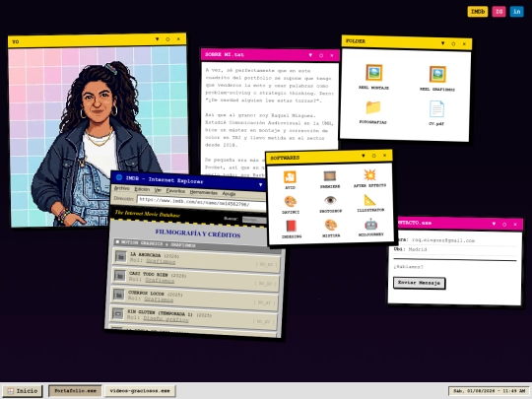The height and width of the screenshot is (399, 532).
Task: Open the AFTER EFFECTS explosion icon
Action: point(369,175)
